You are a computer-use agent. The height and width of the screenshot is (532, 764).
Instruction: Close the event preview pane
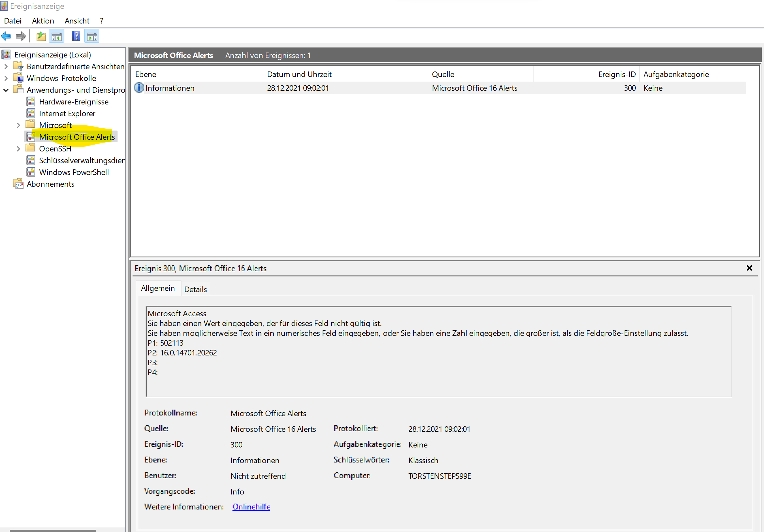[749, 268]
